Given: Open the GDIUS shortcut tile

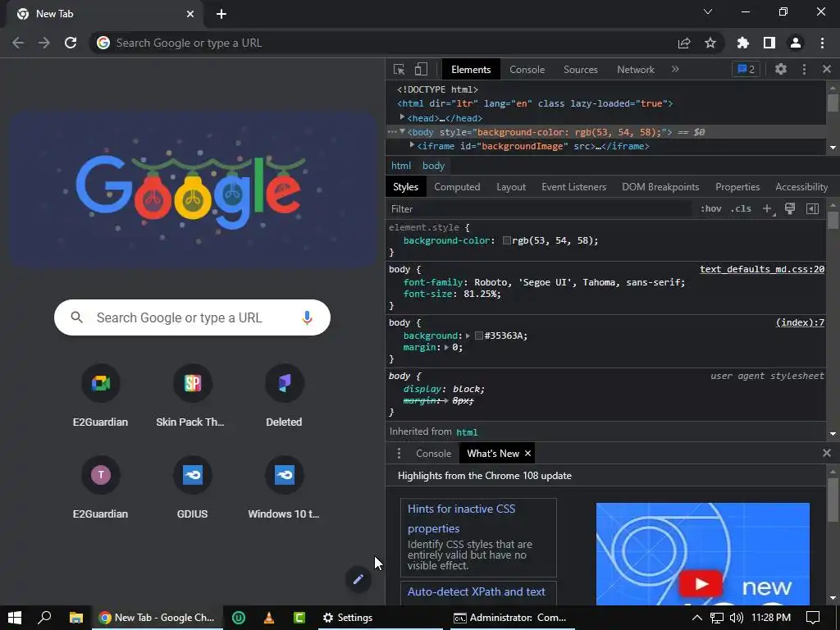Looking at the screenshot, I should pos(192,488).
